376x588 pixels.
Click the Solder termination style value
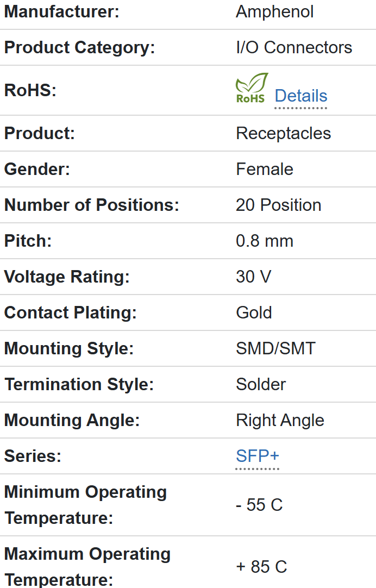[261, 384]
